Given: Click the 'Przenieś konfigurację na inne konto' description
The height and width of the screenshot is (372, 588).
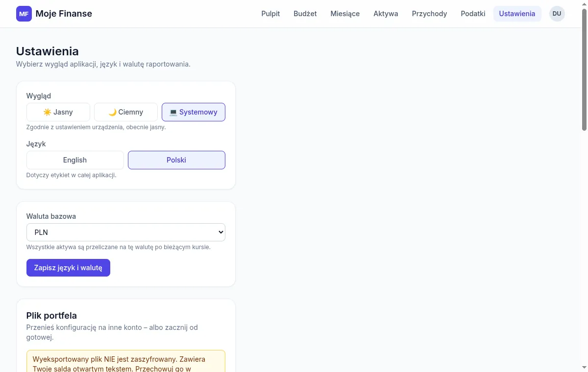Looking at the screenshot, I should [x=112, y=332].
